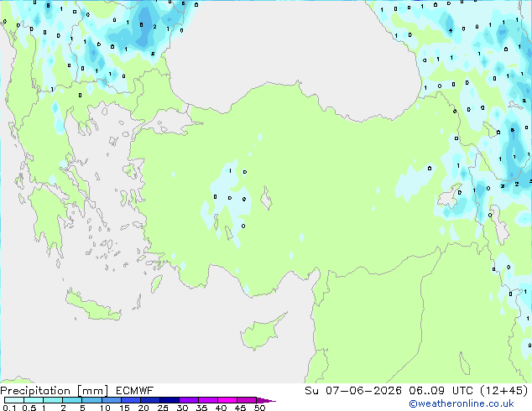Click the 15–20 mm legend color box
Image resolution: width=532 pixels, height=411 pixels.
[x=131, y=400]
